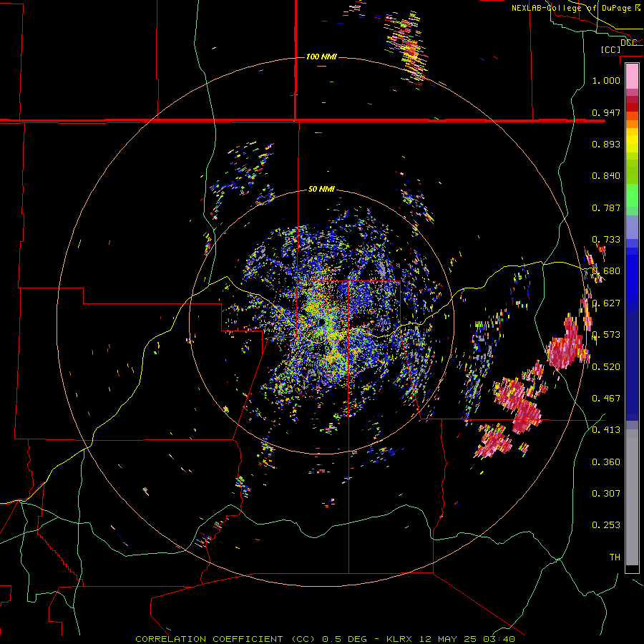Click the 0.413 legend value

tap(606, 430)
